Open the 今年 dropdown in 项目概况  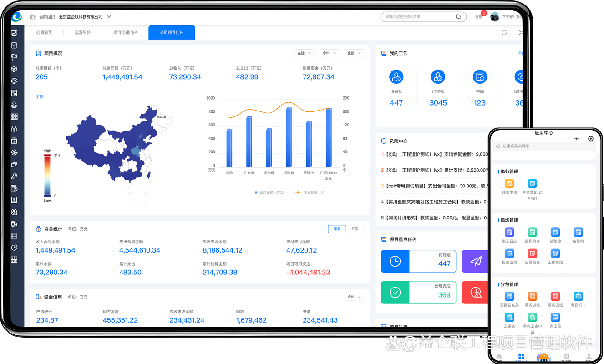click(329, 53)
